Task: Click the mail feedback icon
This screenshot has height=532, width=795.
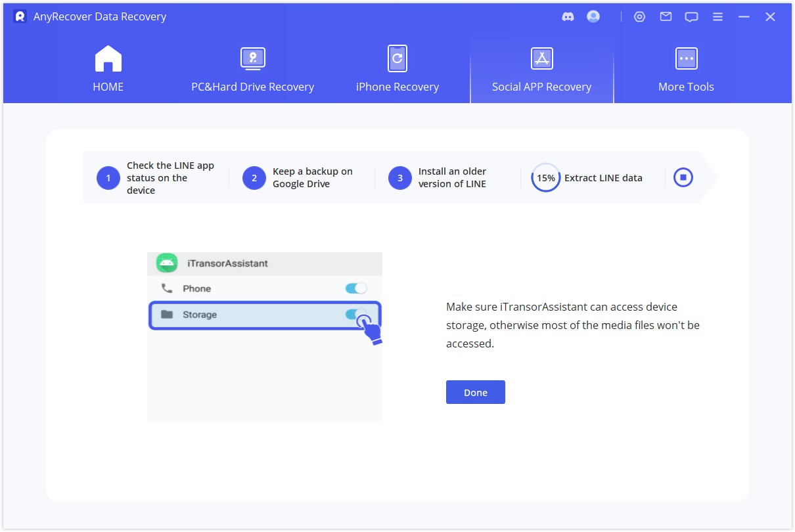Action: (x=665, y=16)
